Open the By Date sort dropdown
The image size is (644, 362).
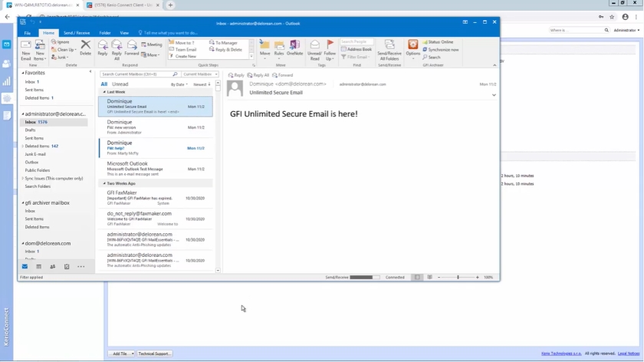(x=179, y=84)
